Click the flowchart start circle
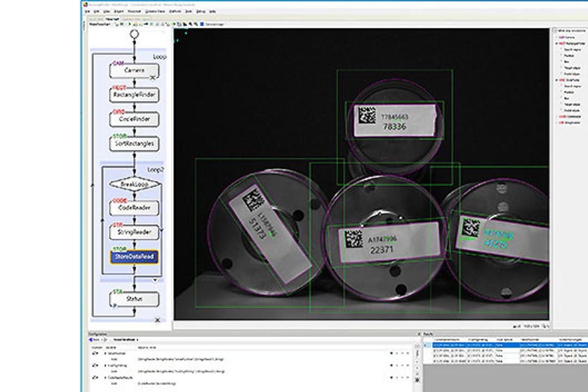588x392 pixels. click(x=134, y=34)
